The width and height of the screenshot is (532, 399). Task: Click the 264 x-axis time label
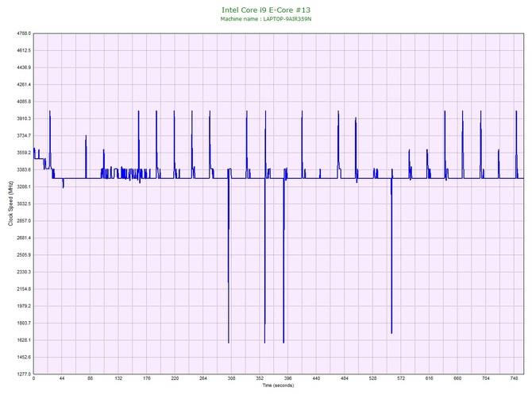203,378
